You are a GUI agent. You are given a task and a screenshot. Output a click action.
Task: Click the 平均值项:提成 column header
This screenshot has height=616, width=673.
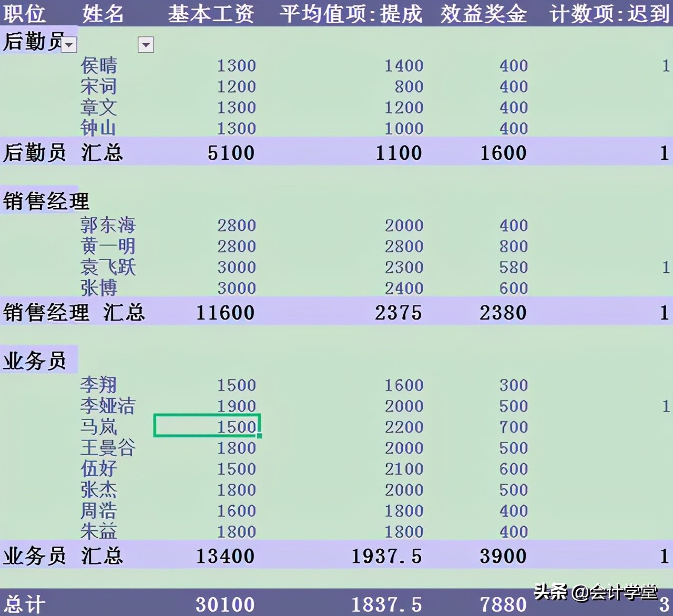pyautogui.click(x=351, y=14)
